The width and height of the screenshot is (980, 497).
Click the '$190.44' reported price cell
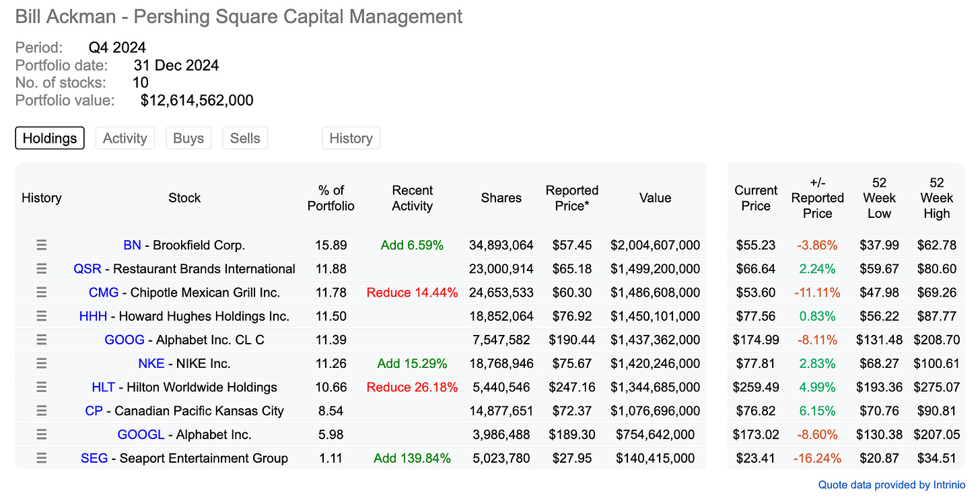coord(572,340)
